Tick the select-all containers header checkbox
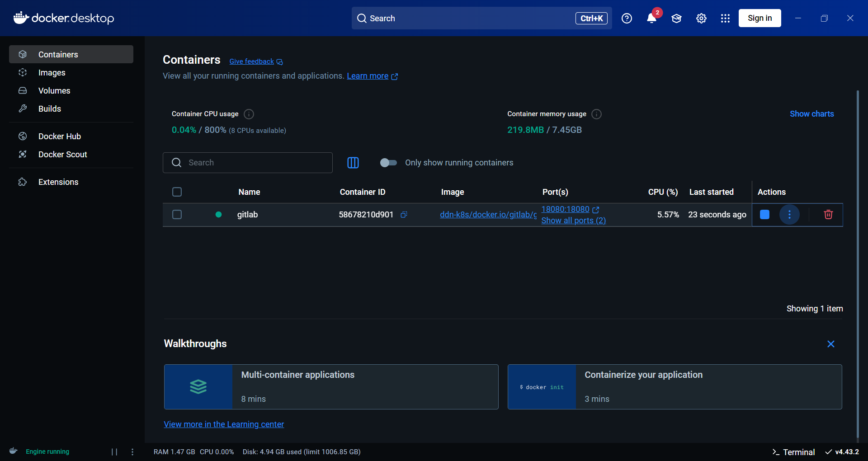 click(x=177, y=192)
